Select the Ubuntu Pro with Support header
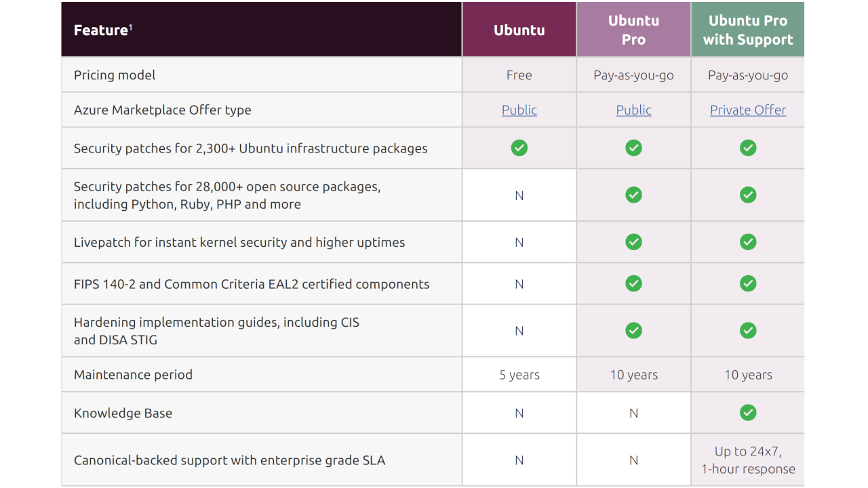The image size is (868, 488). [748, 30]
